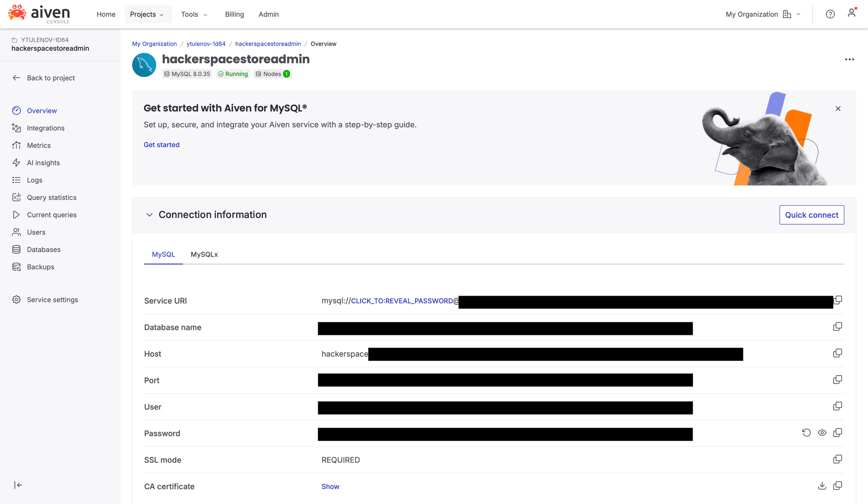Show the CA certificate
Viewport: 868px width, 504px height.
click(330, 487)
